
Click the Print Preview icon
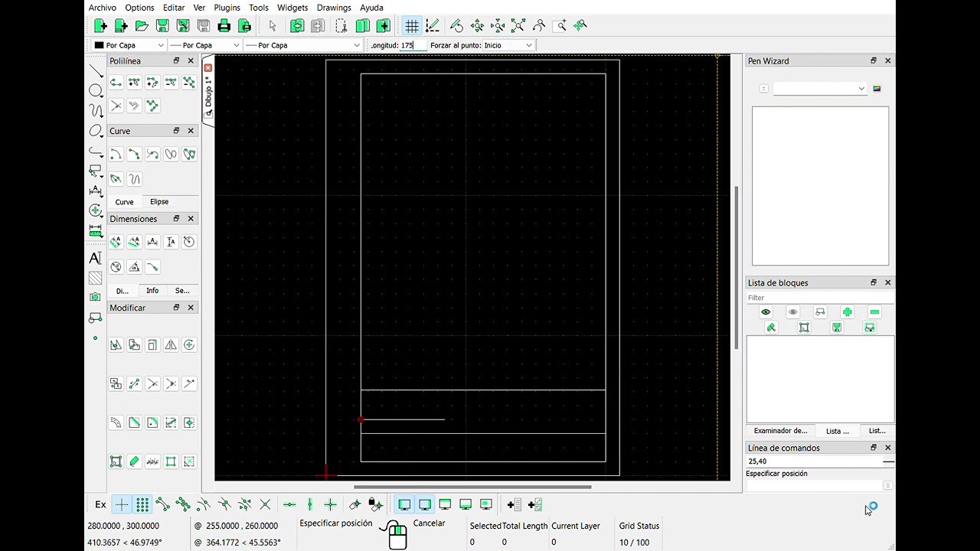[x=244, y=26]
